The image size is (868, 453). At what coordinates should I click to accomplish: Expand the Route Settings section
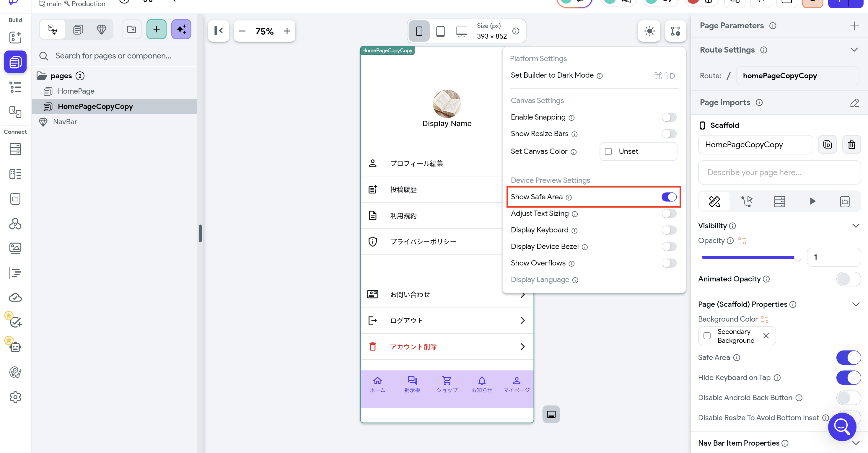click(x=854, y=50)
